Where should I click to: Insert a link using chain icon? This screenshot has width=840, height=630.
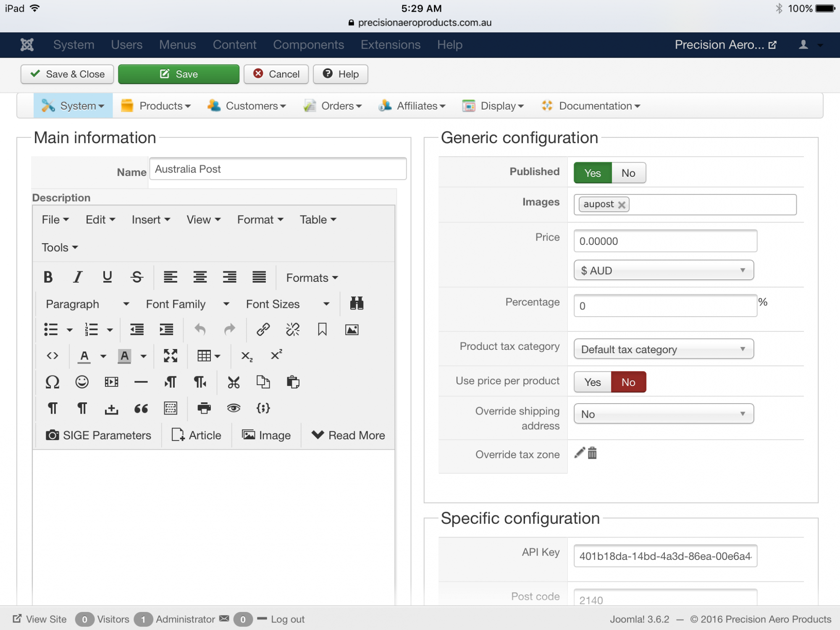(x=263, y=330)
